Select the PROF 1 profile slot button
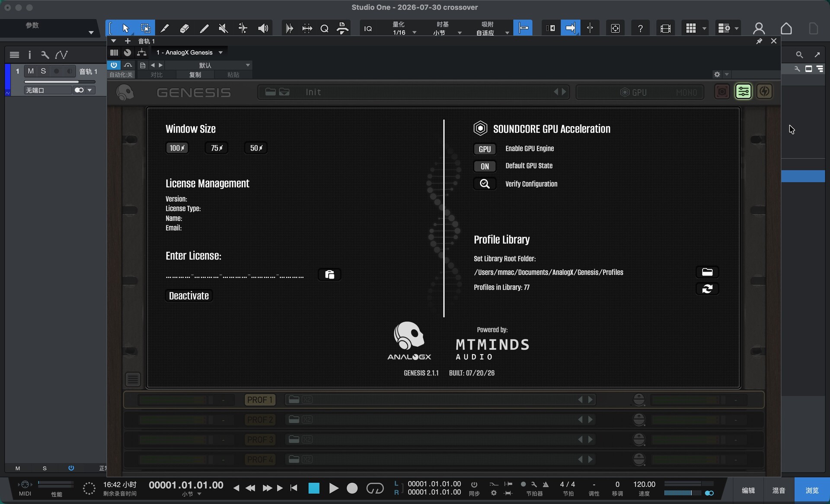 [260, 400]
